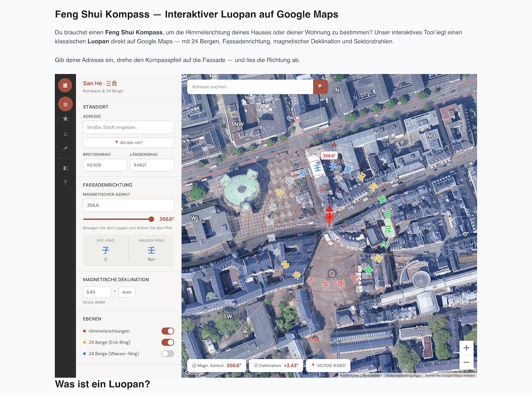
Task: Select the house icon in the sidebar
Action: (65, 134)
